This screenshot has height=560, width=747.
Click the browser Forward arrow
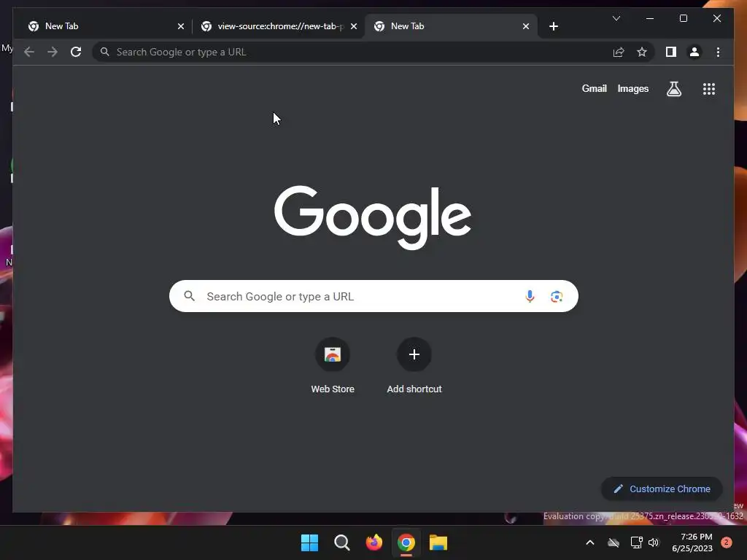point(53,52)
